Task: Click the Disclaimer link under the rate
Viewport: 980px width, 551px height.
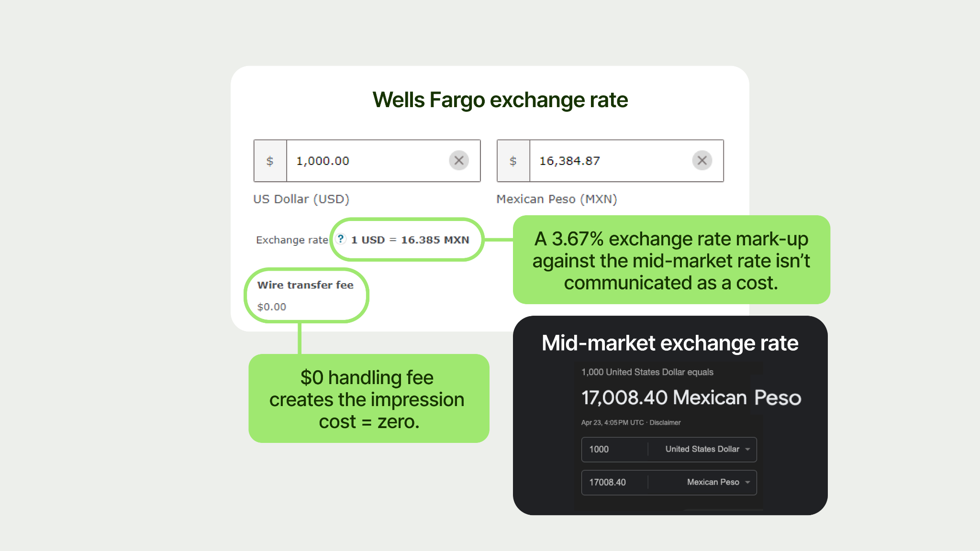Action: (665, 422)
